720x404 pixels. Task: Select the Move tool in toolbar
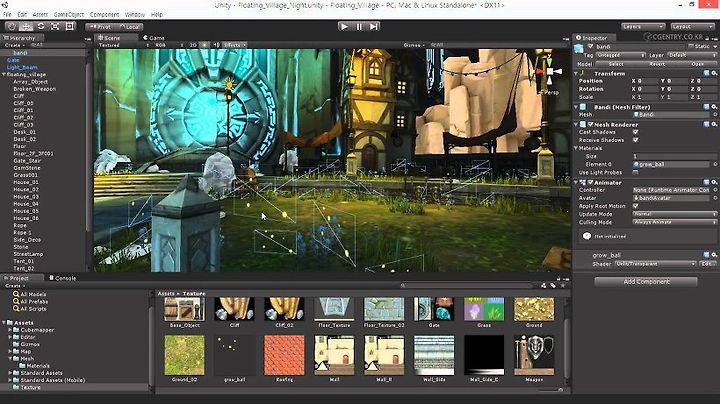tap(26, 27)
